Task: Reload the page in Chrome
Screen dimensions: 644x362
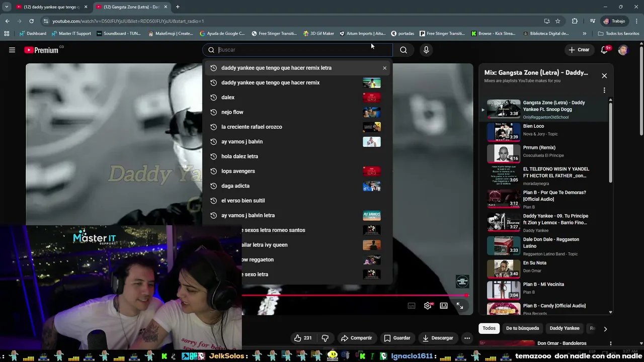Action: coord(31,21)
